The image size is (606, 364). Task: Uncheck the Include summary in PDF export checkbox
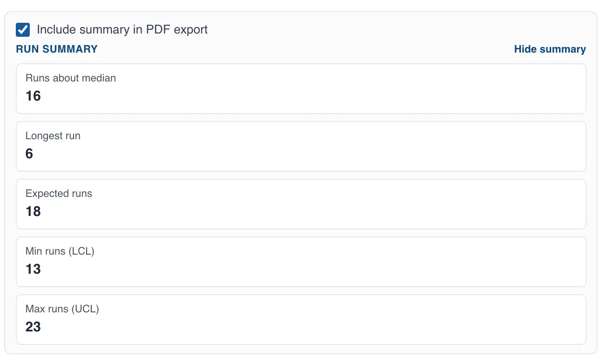pos(23,30)
